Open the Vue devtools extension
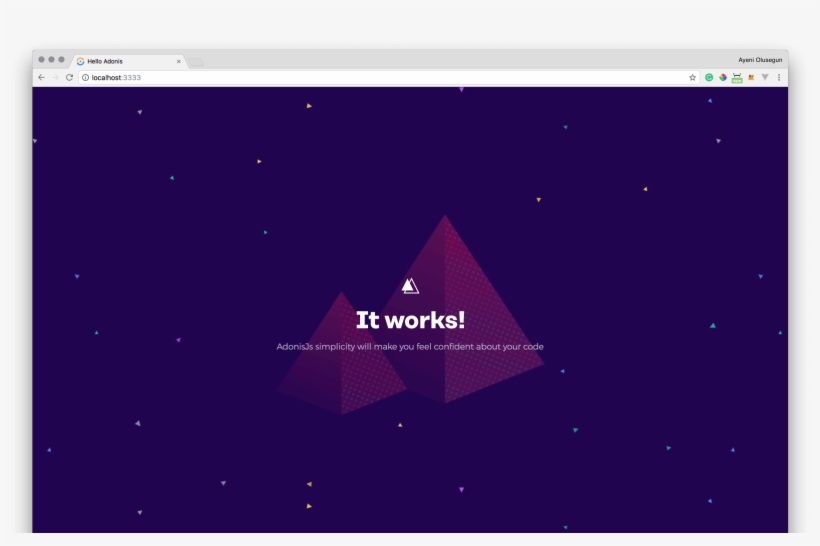Viewport: 820px width, 546px height. tap(765, 77)
